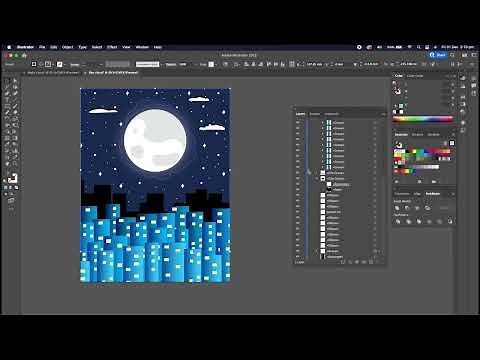480x360 pixels.
Task: Click the Expand button in Pathfinder
Action: tap(444, 208)
